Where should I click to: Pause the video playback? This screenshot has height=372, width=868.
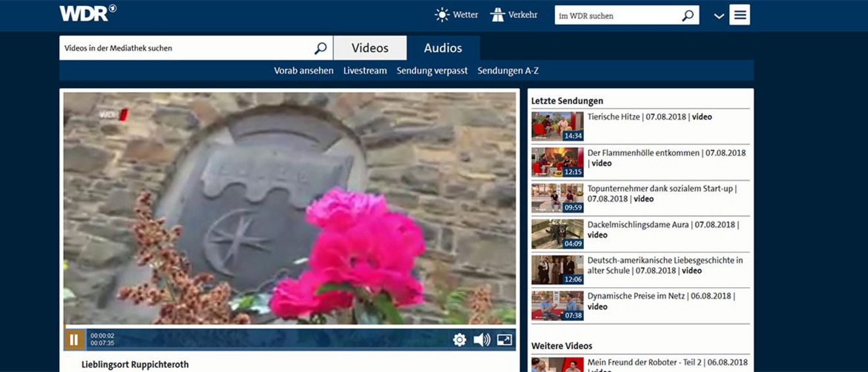[x=74, y=340]
